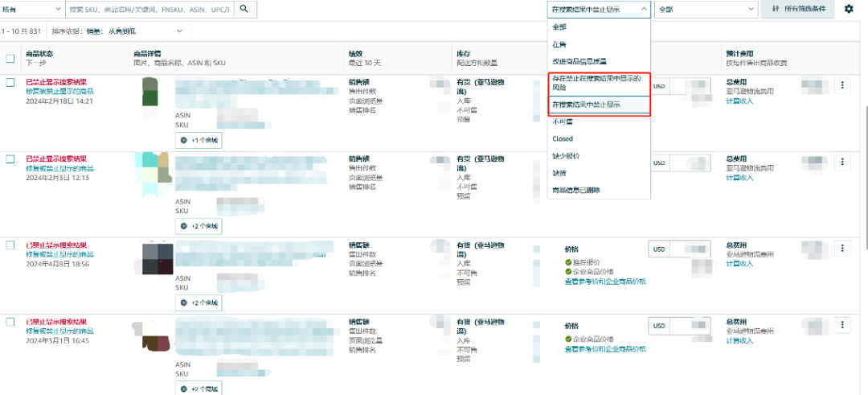
Task: Open '查看参考价和企业商品价格' link in third row
Action: [x=604, y=282]
